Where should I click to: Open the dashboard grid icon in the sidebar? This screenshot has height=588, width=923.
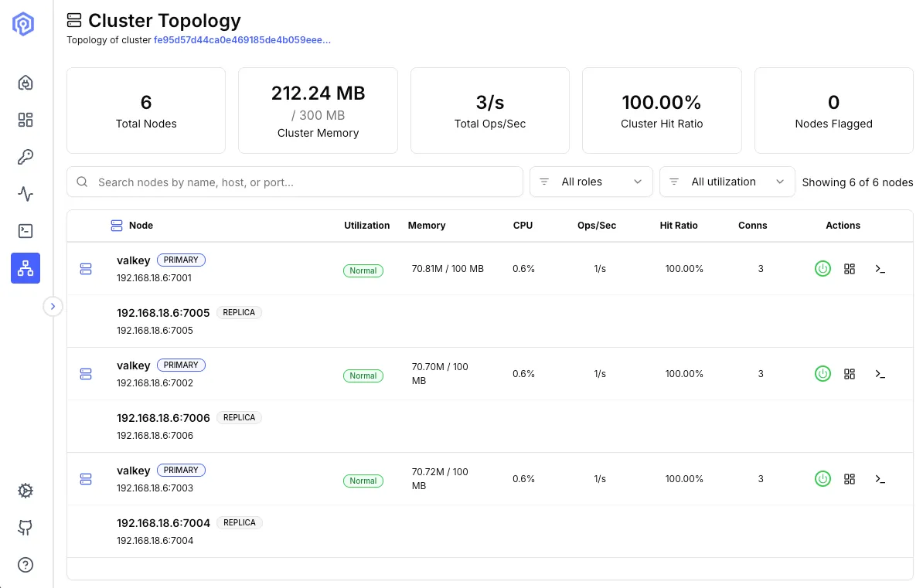point(26,120)
